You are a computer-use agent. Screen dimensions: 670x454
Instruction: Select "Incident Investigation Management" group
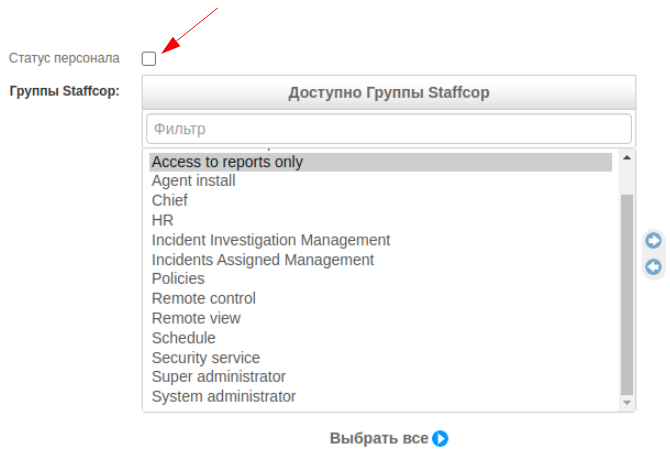tap(381, 240)
